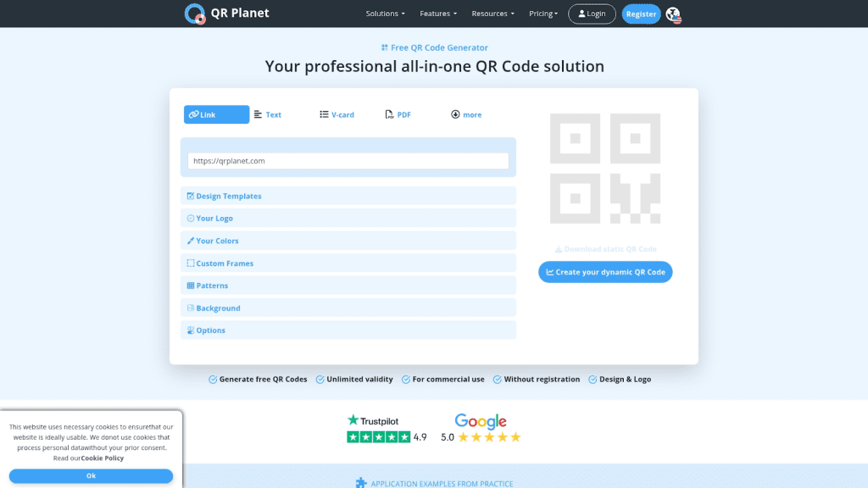Switch to the Link tab
The height and width of the screenshot is (488, 868).
click(x=216, y=114)
